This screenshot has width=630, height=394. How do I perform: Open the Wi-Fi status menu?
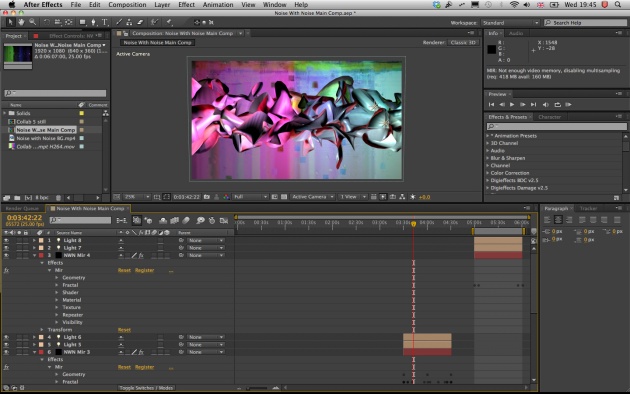pos(514,5)
